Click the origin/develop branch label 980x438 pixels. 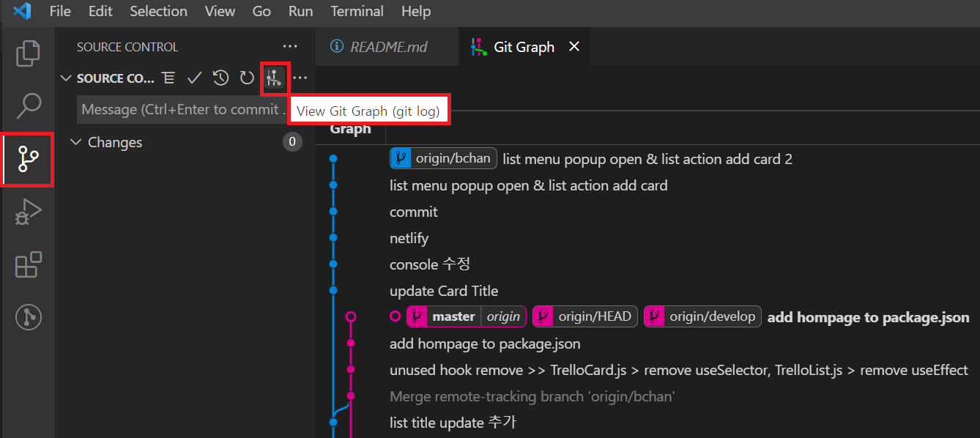[702, 317]
